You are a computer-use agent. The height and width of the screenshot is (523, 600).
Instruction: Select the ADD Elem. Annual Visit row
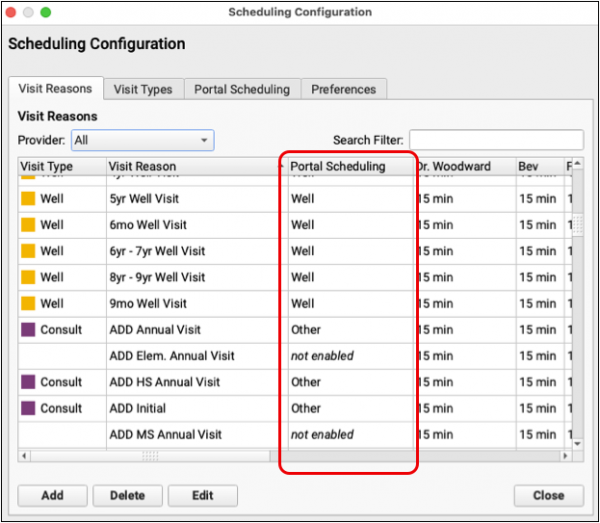point(172,355)
